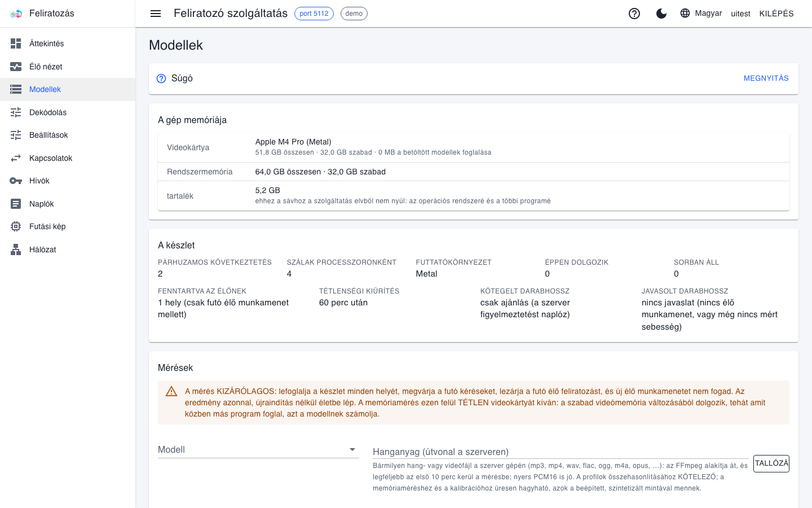Viewport: 812px width, 508px height.
Task: Expand the Súgó panel with MEGNYITÁS
Action: point(766,78)
